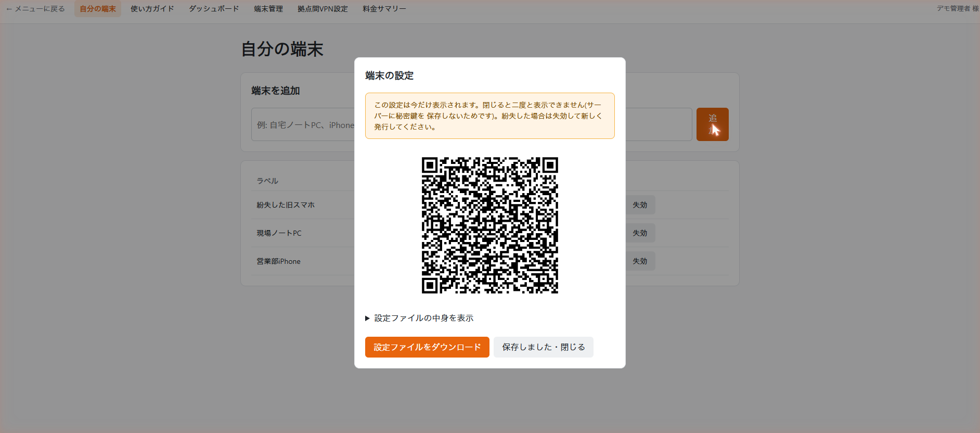Screen dimensions: 980x433
Task: Click 設定ファイルをダウンロード button
Action: click(427, 347)
